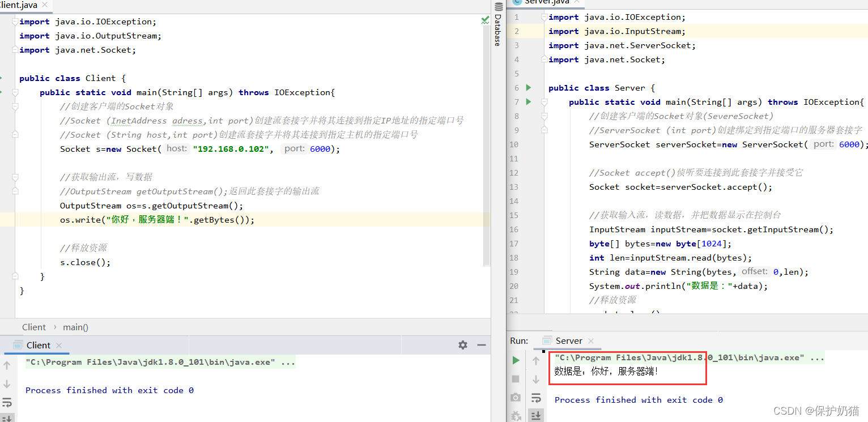Viewport: 868px width, 422px height.
Task: Click serverSocket.accept() line in Server.java
Action: (x=680, y=187)
